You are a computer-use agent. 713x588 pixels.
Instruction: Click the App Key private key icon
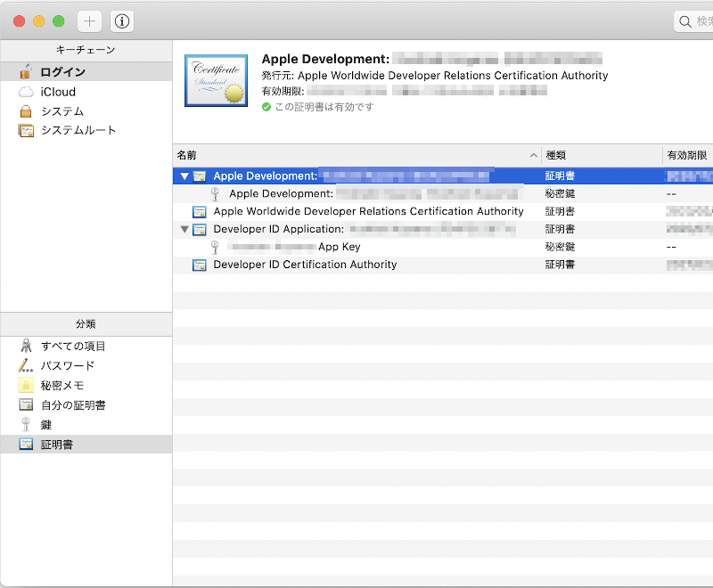pyautogui.click(x=215, y=247)
